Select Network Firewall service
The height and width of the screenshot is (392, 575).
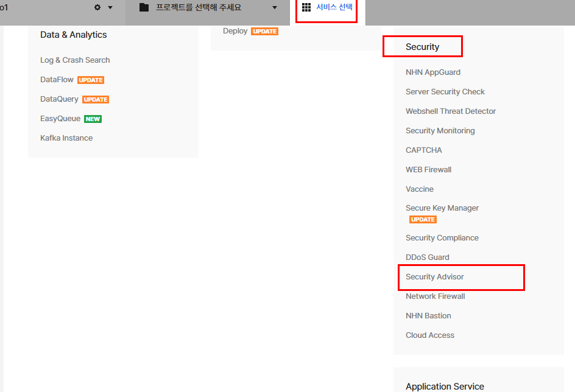[436, 296]
